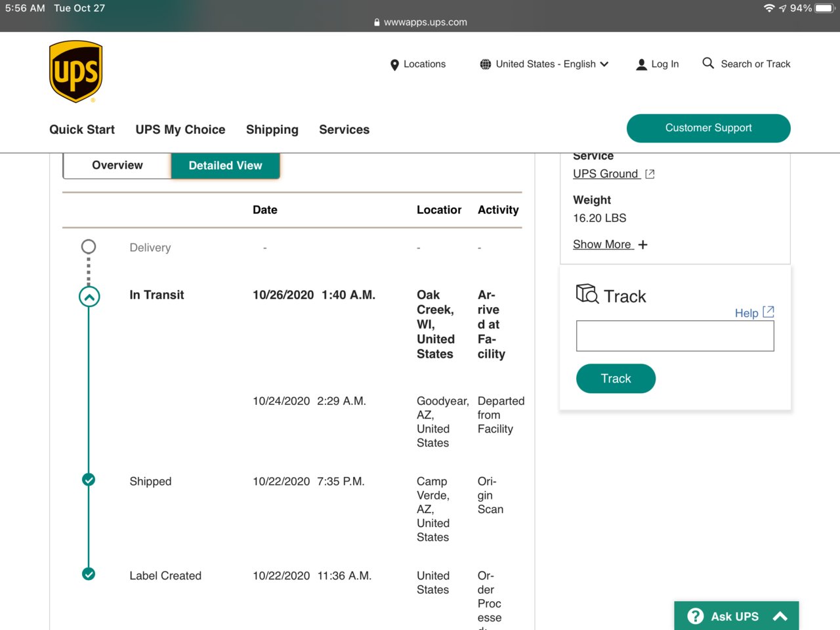The height and width of the screenshot is (630, 840).
Task: Collapse the In Transit progress chevron
Action: click(x=89, y=297)
